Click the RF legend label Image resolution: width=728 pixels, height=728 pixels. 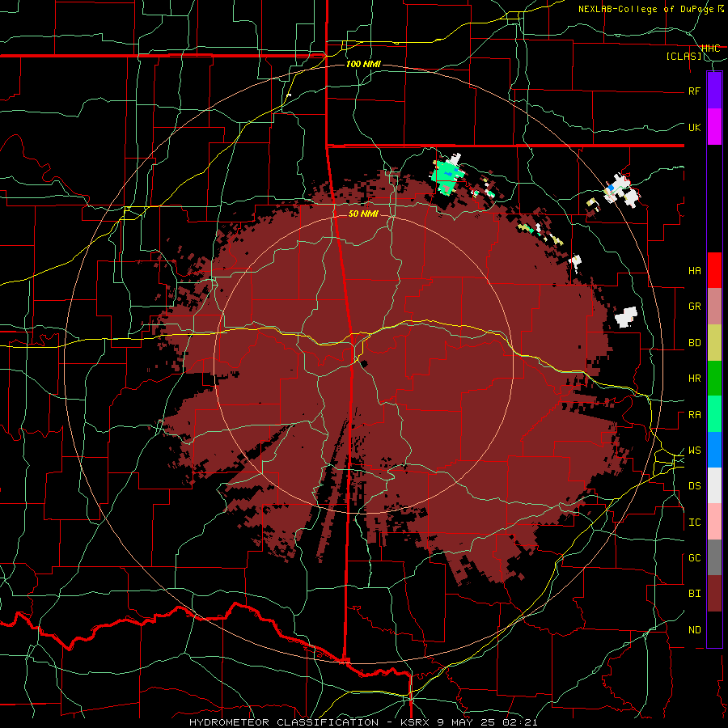click(x=695, y=91)
